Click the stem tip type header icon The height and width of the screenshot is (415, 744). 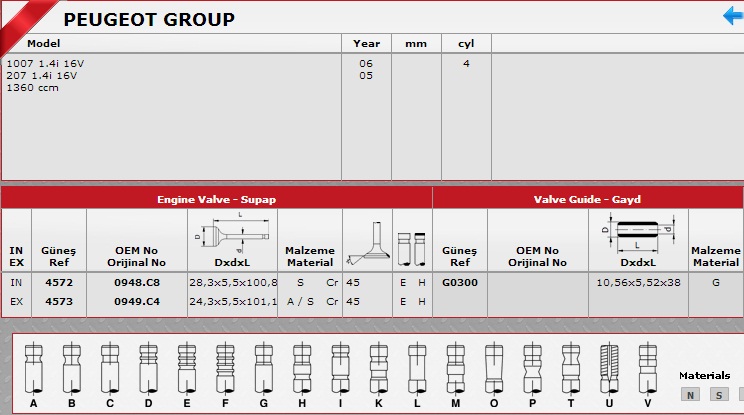[411, 242]
